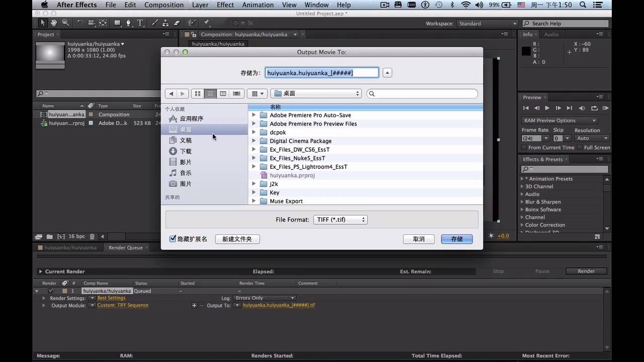Screen dimensions: 644x362
Task: Select the Eraser tool
Action: coord(177,23)
